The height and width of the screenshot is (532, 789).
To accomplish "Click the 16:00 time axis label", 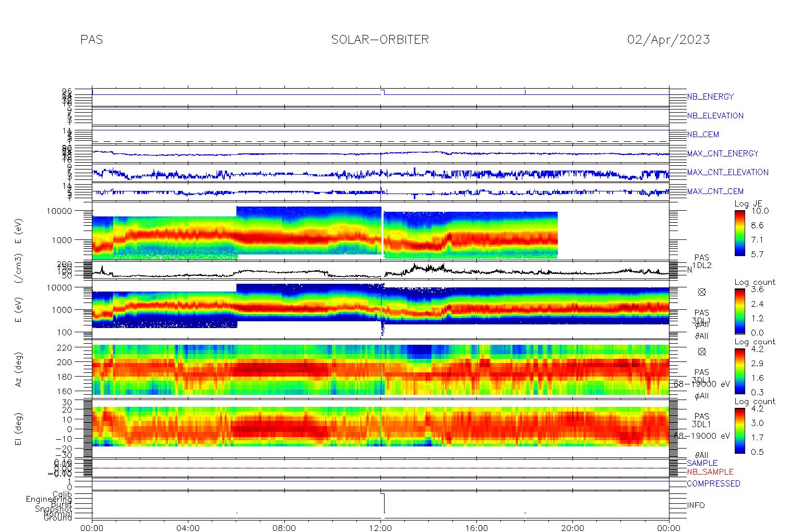I will 476,528.
